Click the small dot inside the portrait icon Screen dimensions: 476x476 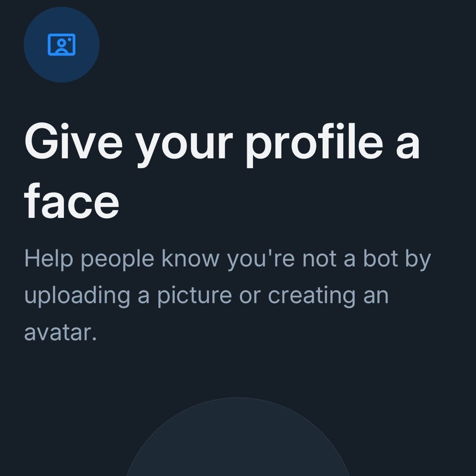pyautogui.click(x=69, y=39)
